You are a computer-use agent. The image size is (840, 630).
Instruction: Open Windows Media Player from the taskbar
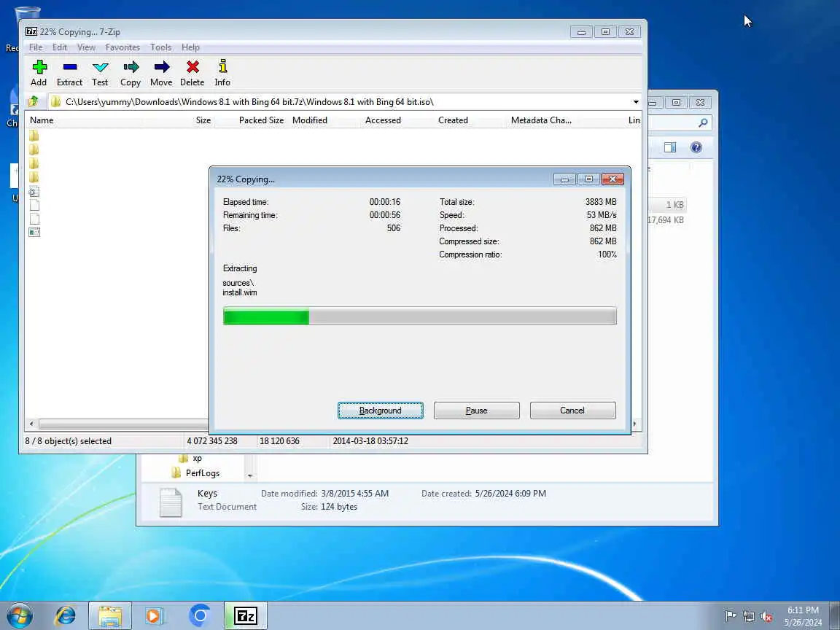click(x=155, y=616)
